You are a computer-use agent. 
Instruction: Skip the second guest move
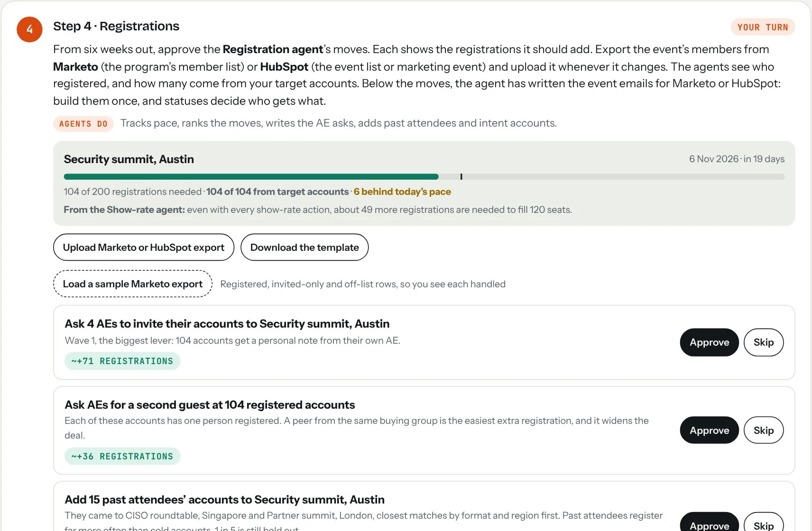point(763,430)
